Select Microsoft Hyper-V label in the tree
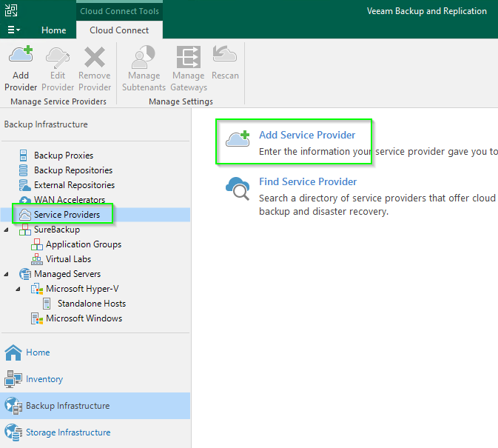This screenshot has height=448, width=498. click(82, 289)
